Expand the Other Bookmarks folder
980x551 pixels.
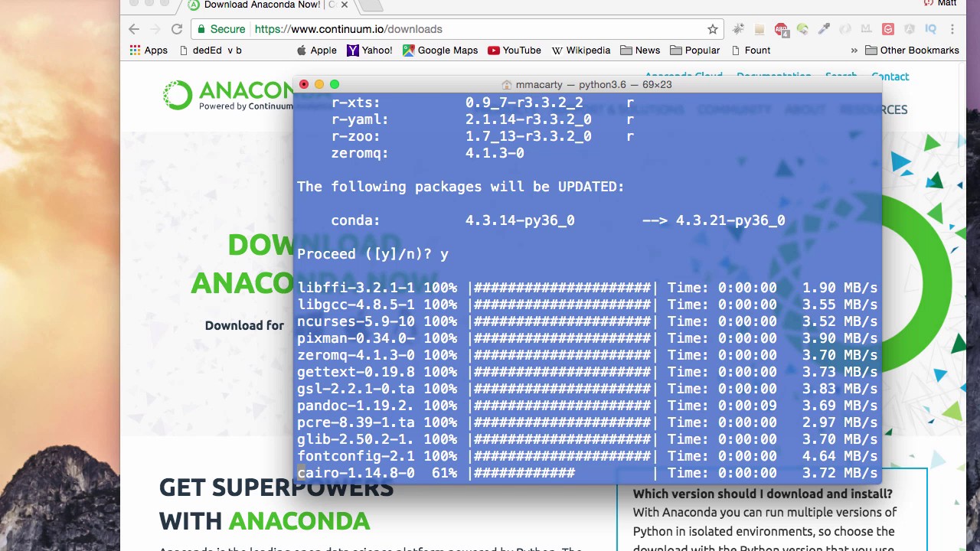[x=912, y=51]
